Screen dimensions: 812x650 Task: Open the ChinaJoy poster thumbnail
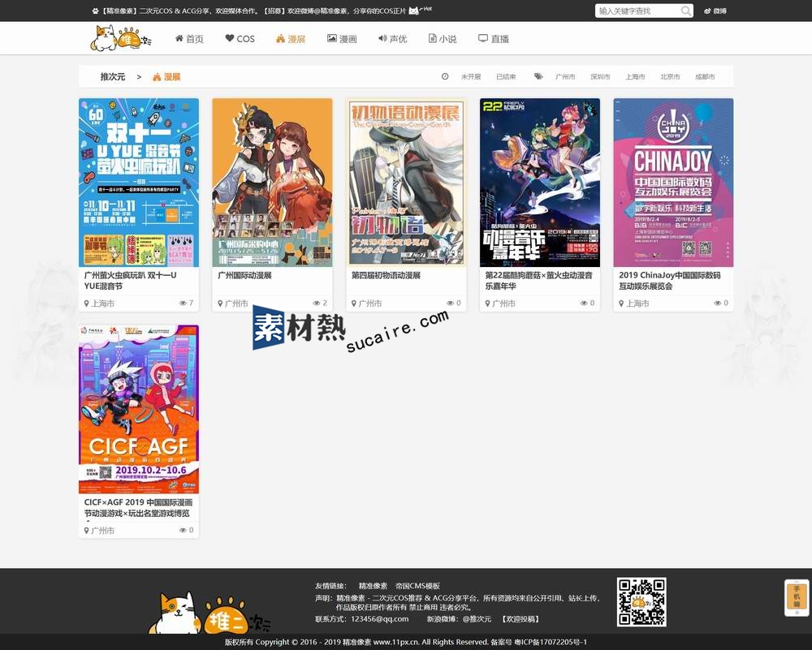point(673,183)
